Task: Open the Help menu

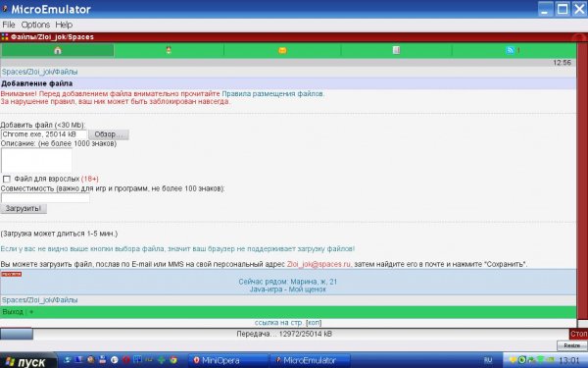Action: 64,25
